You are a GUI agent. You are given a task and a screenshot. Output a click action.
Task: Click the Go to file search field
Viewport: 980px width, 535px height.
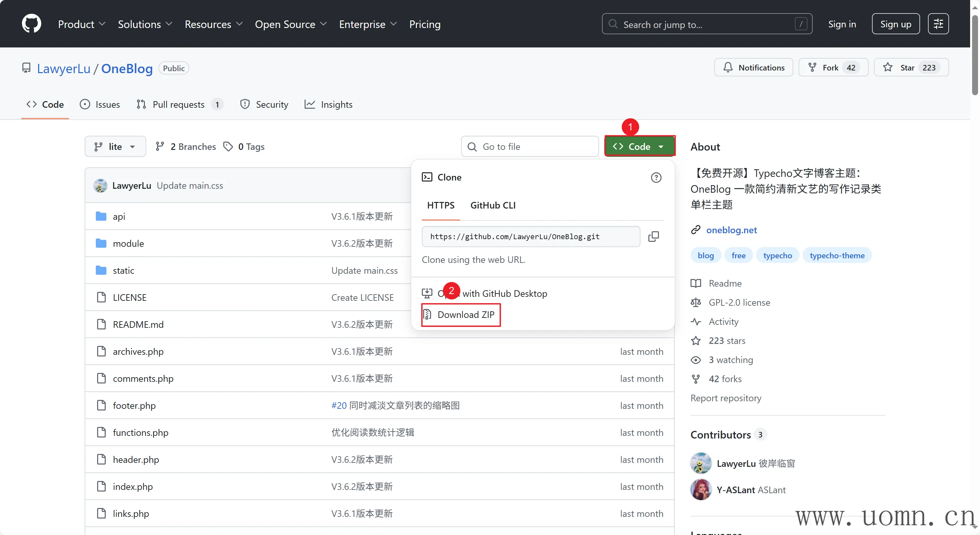point(530,147)
